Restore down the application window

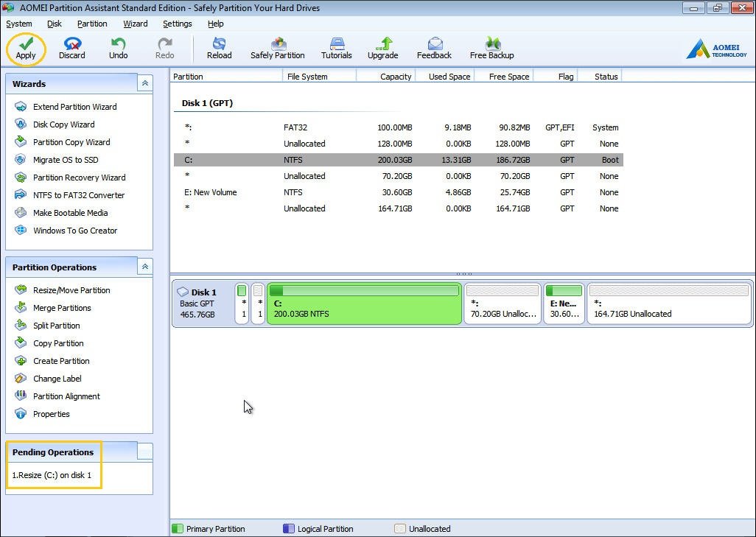coord(718,7)
